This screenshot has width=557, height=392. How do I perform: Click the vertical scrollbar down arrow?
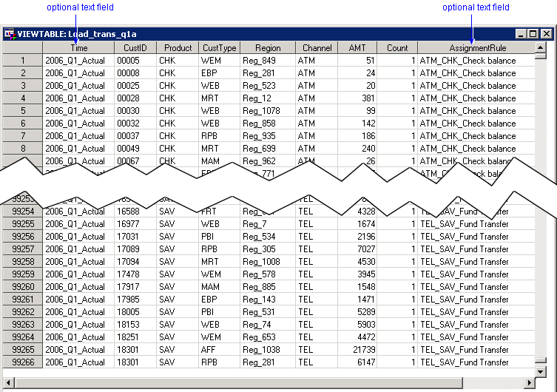point(540,371)
